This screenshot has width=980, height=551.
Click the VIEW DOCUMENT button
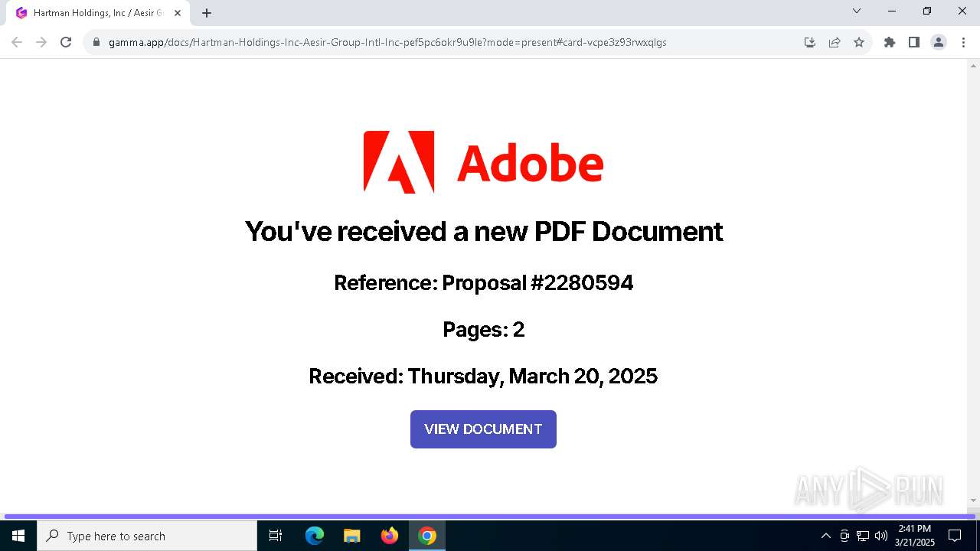coord(483,429)
